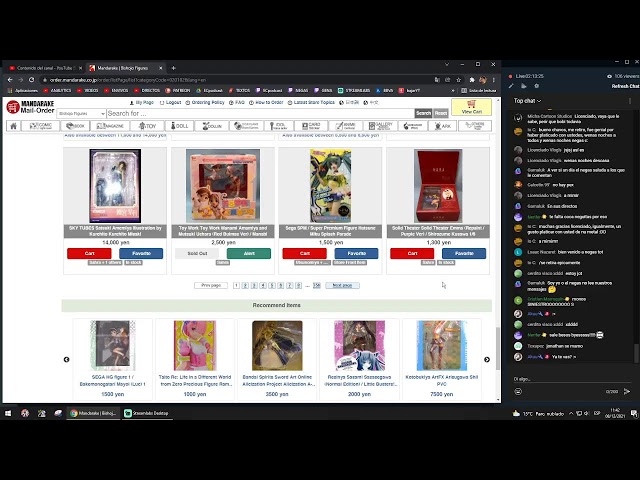Open Hatsune Miku figure thumbnail
Screen dimensions: 640x480
pyautogui.click(x=330, y=186)
